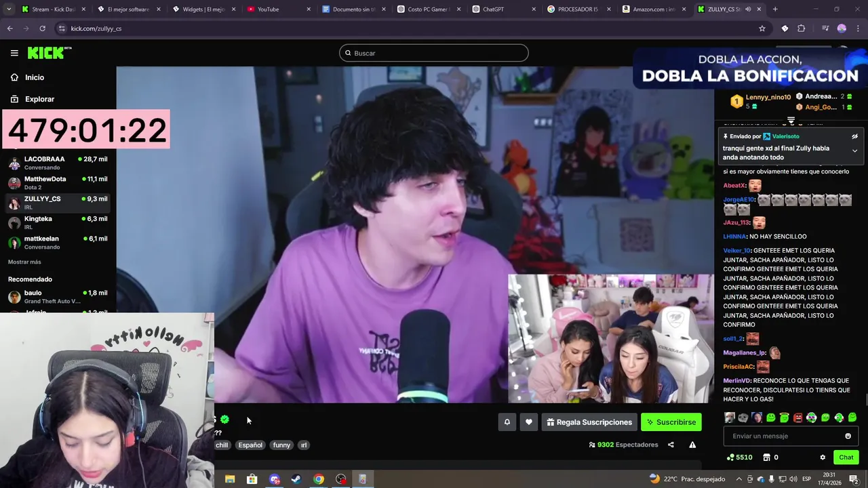Share the stream via share icon

(671, 445)
